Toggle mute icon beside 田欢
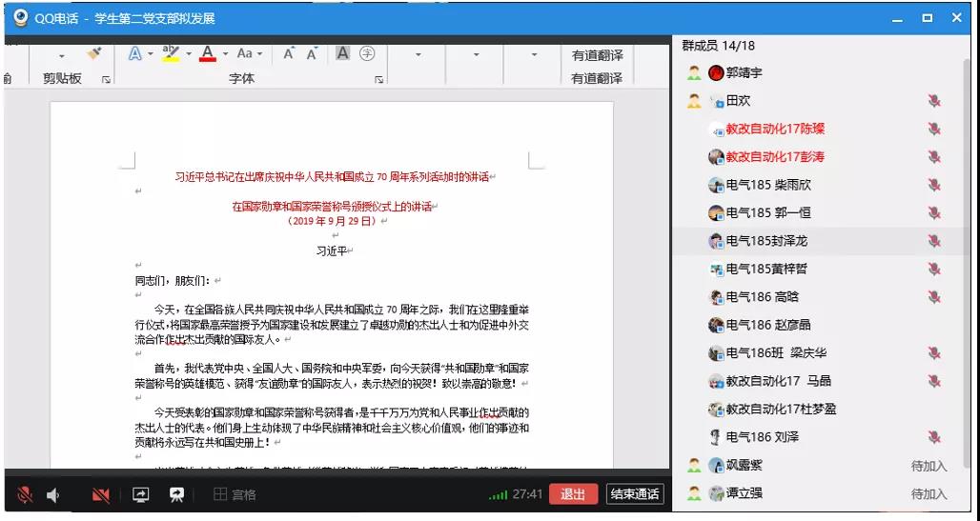The height and width of the screenshot is (521, 980). click(934, 101)
